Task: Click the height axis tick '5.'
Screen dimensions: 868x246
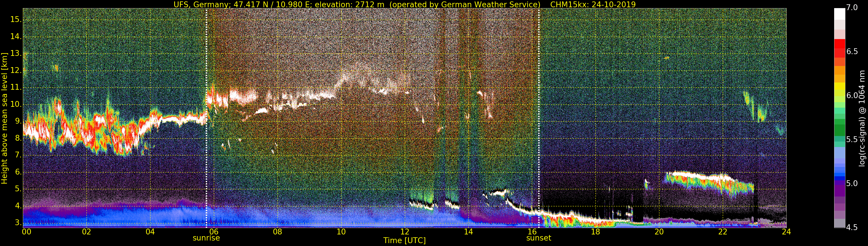Action: tap(18, 189)
